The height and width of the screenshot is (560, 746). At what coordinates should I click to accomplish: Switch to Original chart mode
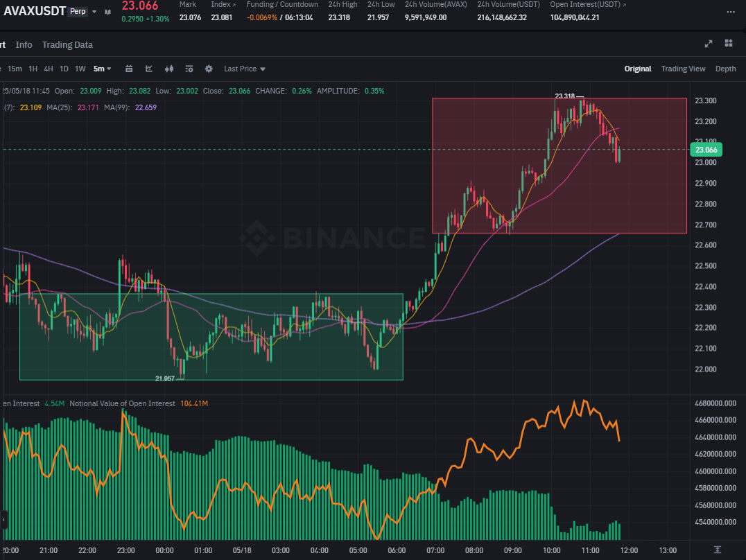click(638, 69)
